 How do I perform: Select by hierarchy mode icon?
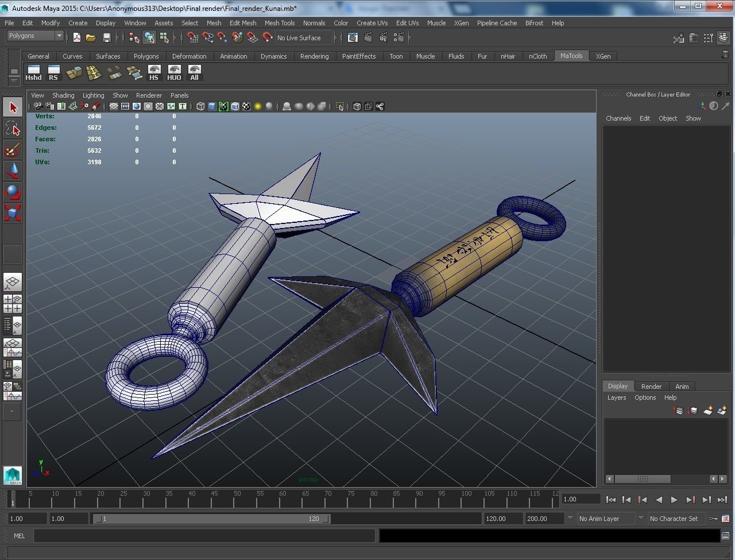coord(134,38)
